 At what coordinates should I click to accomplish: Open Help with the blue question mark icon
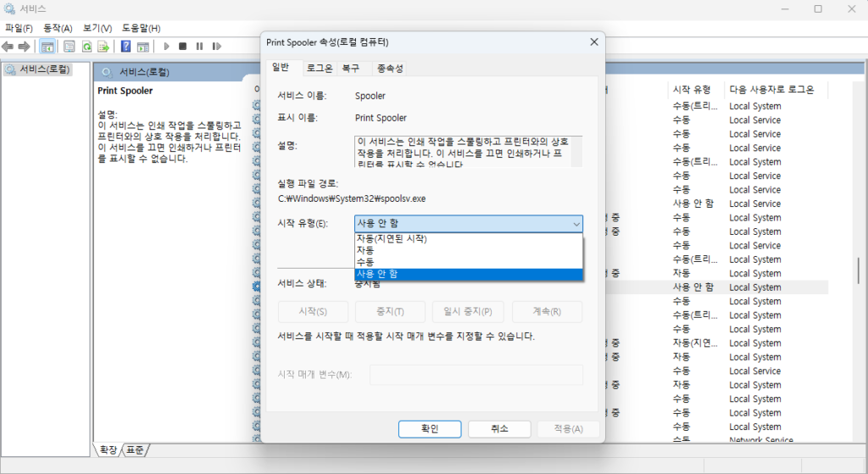pyautogui.click(x=126, y=47)
